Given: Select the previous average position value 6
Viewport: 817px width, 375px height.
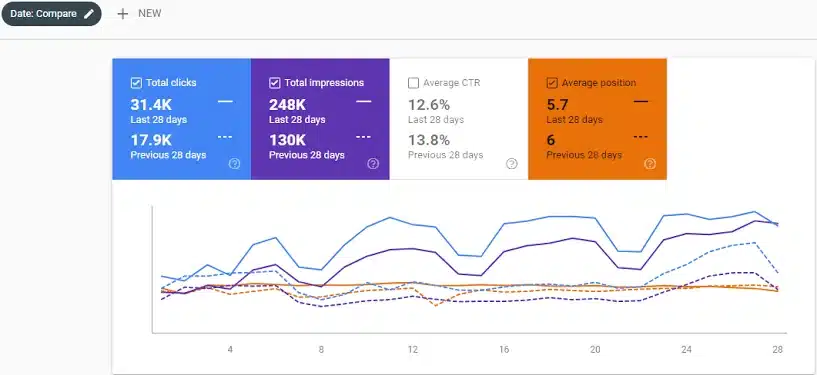Looking at the screenshot, I should (551, 141).
